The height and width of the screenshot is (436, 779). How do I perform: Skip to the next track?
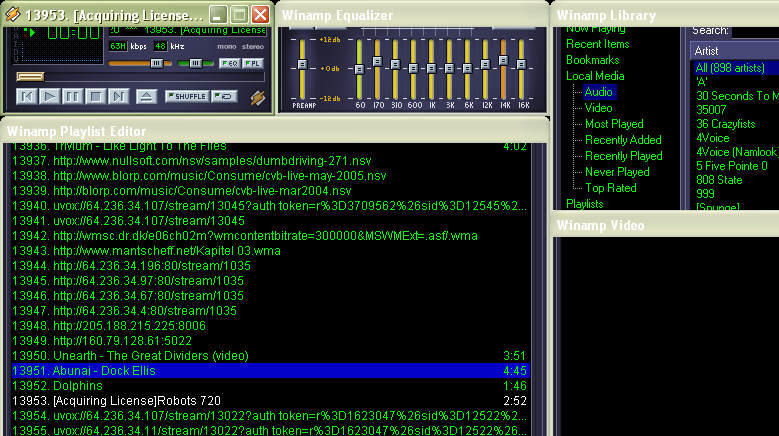click(x=118, y=96)
